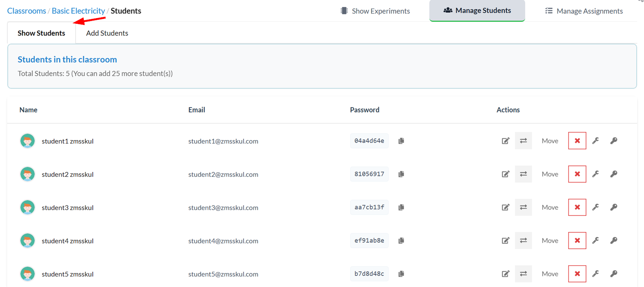Screen dimensions: 644x287
Task: Go to the Manage Assignments tab
Action: tap(584, 11)
